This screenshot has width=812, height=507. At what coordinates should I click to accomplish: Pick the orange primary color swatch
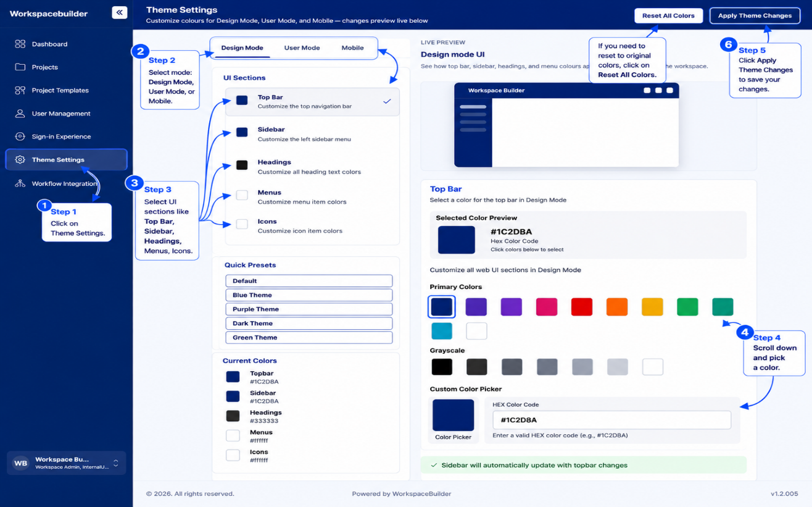[x=617, y=307]
